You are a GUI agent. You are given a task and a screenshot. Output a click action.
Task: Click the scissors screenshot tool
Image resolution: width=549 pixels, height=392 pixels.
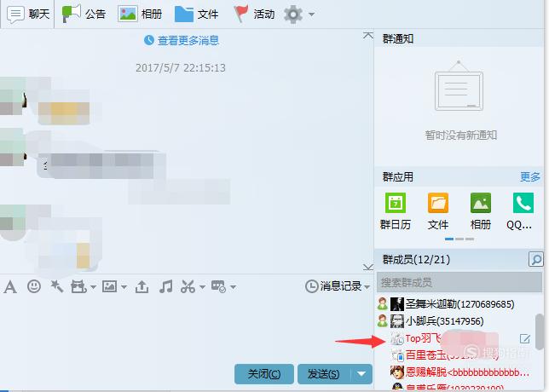point(188,286)
